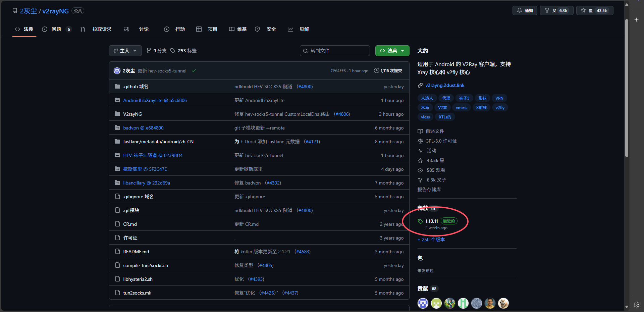644x312 pixels.
Task: Open the 问题 (Issues) tab
Action: (x=56, y=29)
